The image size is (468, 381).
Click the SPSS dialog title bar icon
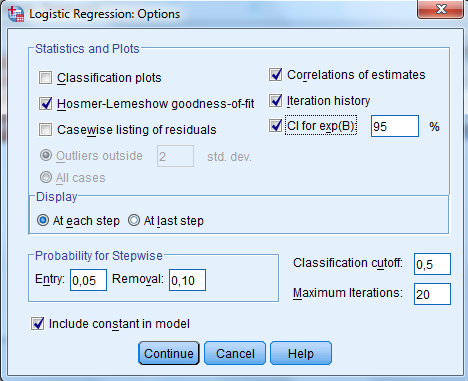coord(16,14)
